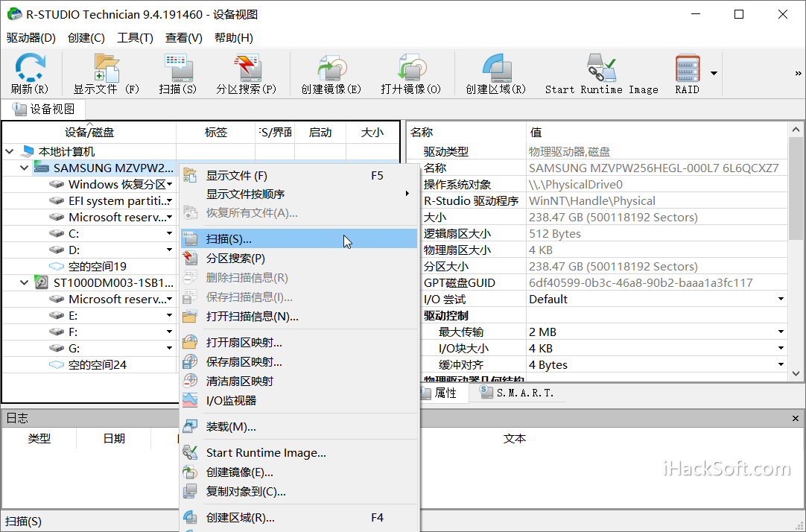Screen dimensions: 806x532
Task: Open the I/O 尝试 Default dropdown
Action: (781, 299)
